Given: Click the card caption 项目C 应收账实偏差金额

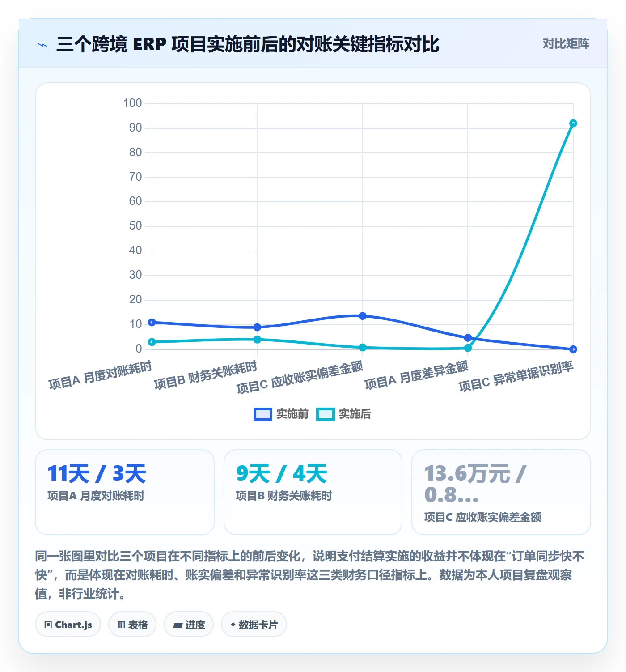Looking at the screenshot, I should pos(483,517).
